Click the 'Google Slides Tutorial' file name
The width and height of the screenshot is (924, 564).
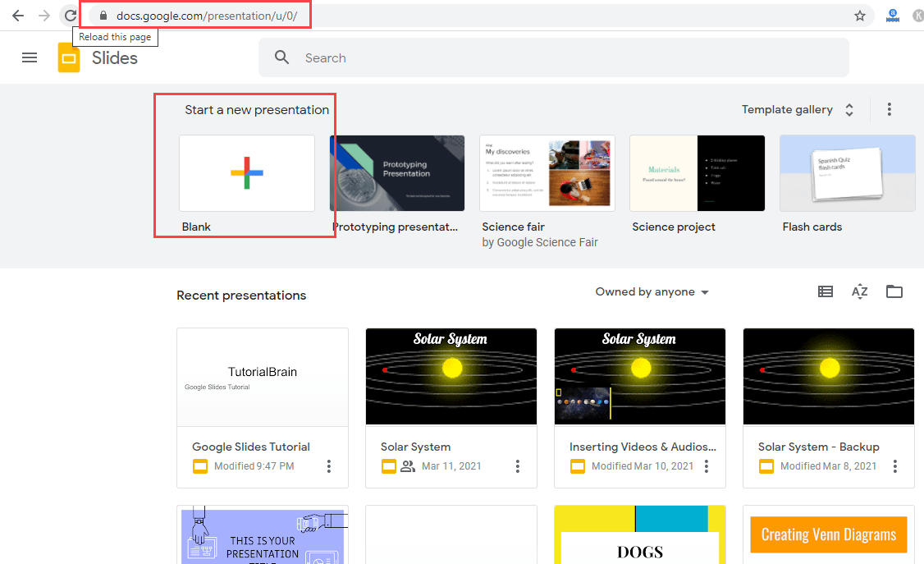click(251, 447)
